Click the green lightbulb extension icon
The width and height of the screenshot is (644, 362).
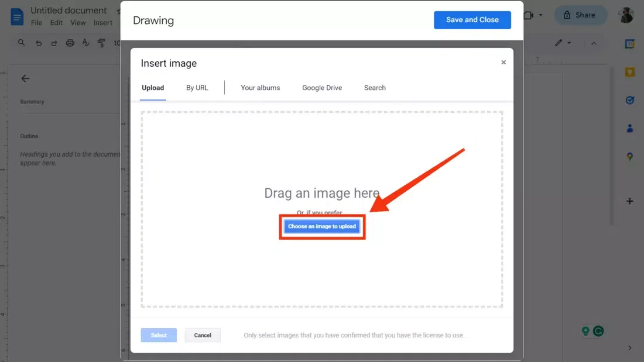tap(585, 331)
